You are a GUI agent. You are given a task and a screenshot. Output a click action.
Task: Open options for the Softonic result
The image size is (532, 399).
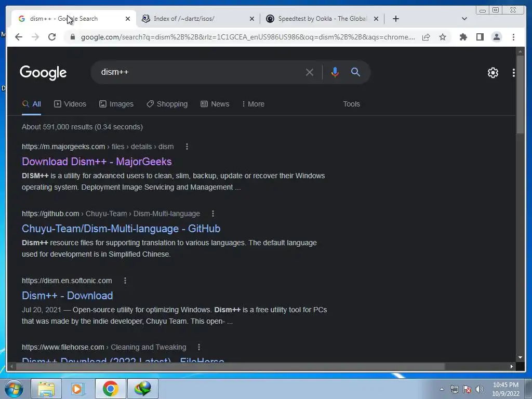(125, 281)
